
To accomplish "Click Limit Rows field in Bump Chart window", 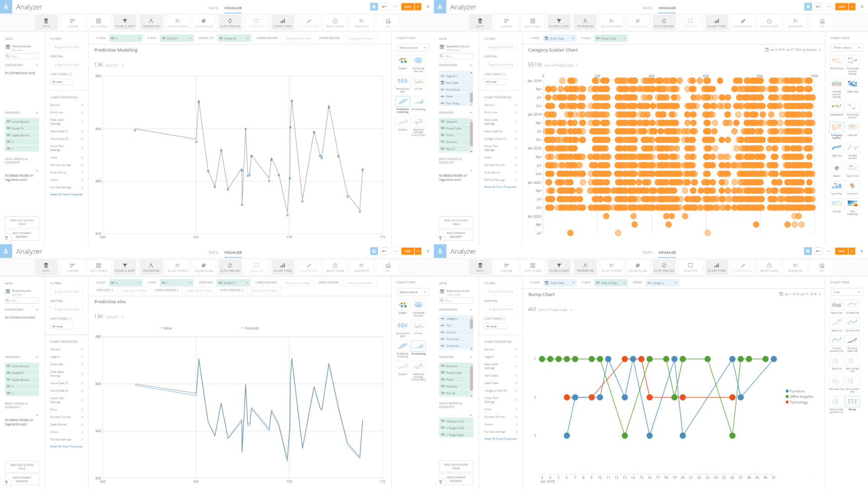I will coord(495,326).
